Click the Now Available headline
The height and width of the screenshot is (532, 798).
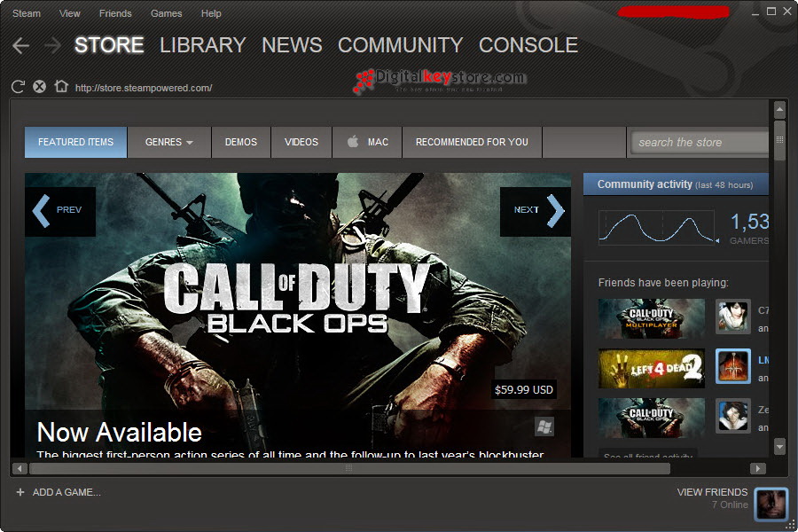[x=120, y=433]
